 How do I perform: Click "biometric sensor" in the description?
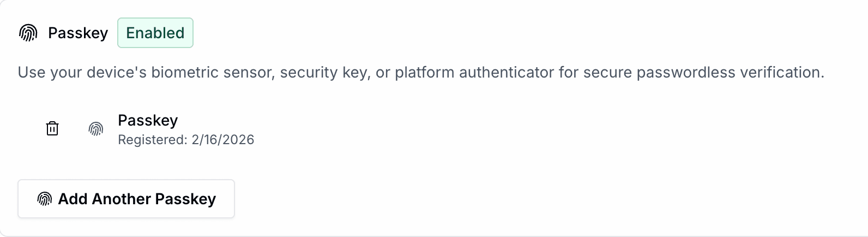click(x=213, y=73)
